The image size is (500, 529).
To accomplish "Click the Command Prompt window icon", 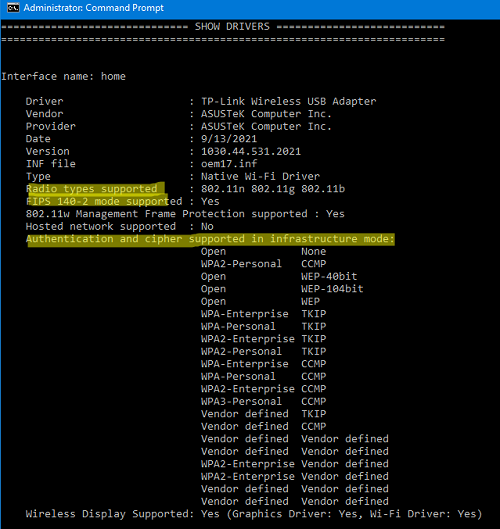I will 13,7.
